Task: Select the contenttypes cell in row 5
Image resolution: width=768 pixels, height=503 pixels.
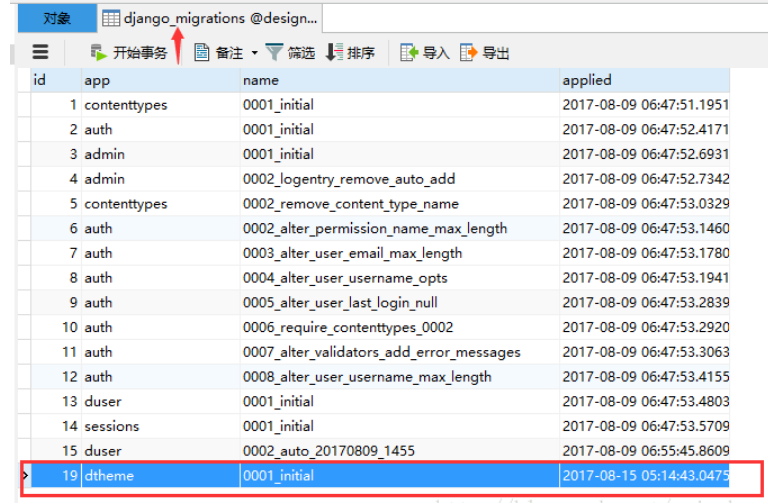Action: pyautogui.click(x=161, y=204)
